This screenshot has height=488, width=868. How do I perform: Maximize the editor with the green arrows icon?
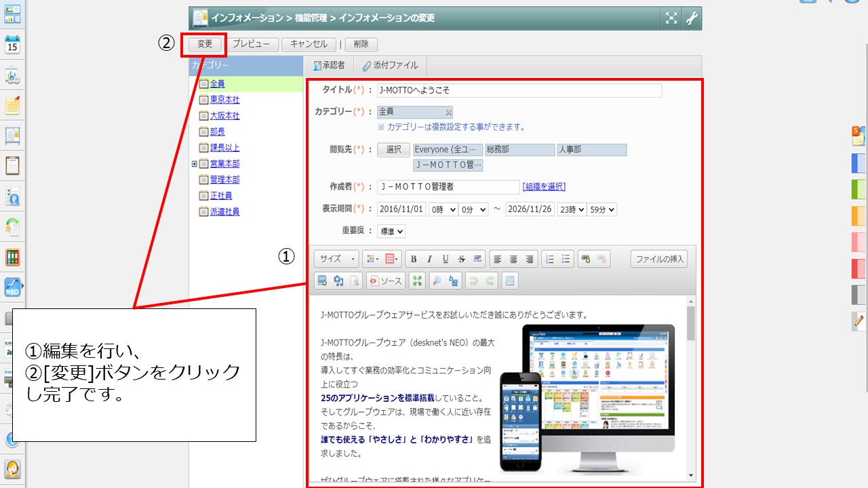[x=418, y=281]
